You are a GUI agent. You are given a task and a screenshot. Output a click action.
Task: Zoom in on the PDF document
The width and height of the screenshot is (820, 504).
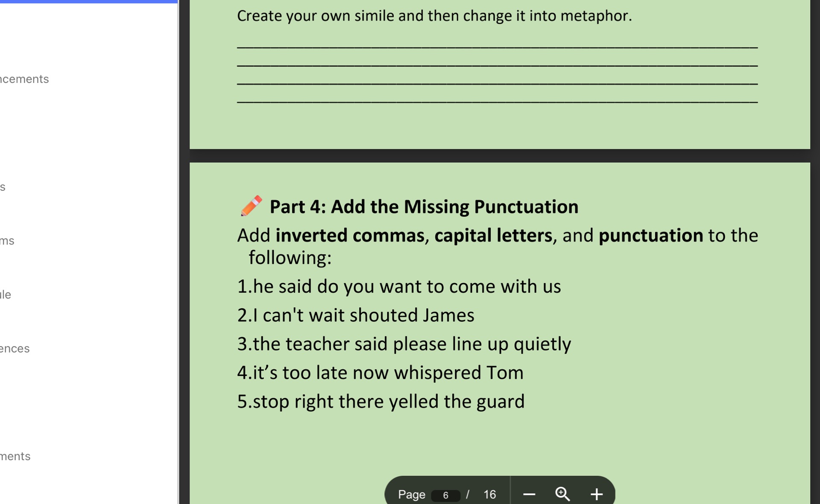[x=597, y=494]
